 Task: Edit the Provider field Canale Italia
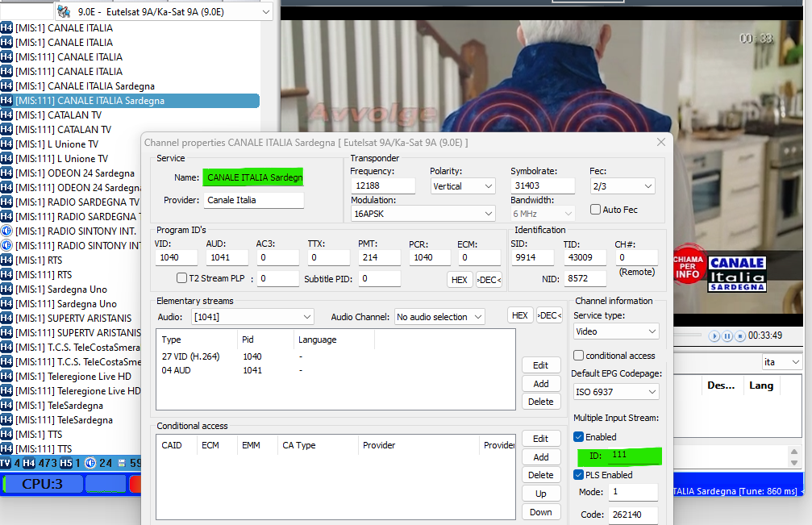coord(253,200)
